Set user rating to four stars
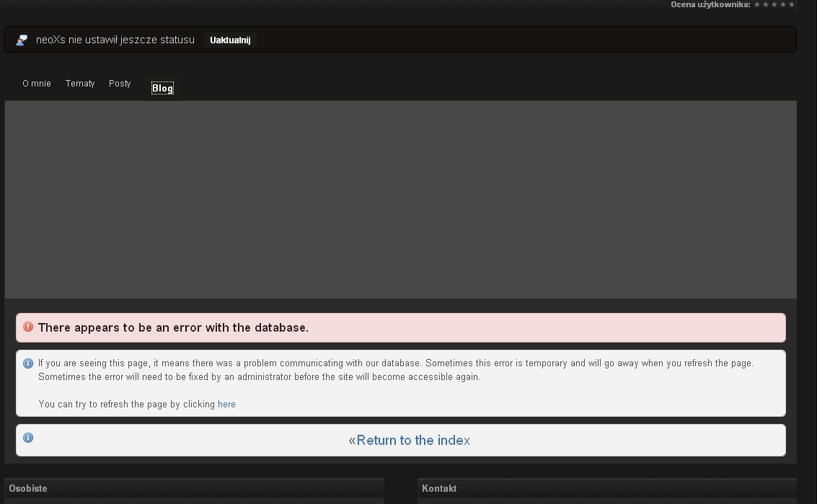The width and height of the screenshot is (817, 504). (x=783, y=4)
